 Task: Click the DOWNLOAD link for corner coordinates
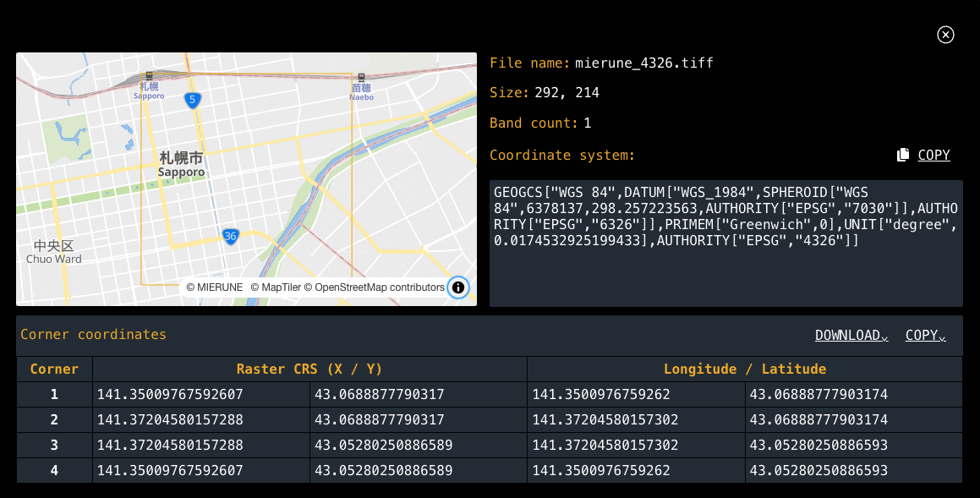click(846, 335)
